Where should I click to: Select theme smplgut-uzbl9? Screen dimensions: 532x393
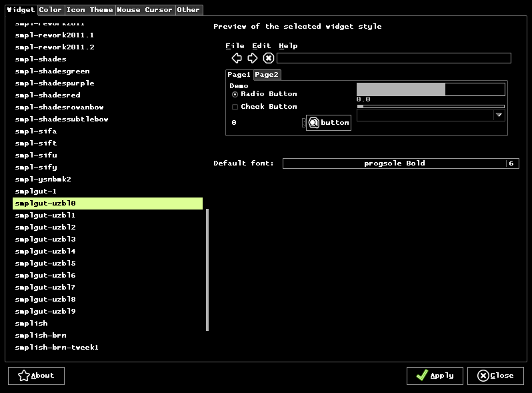[107, 312]
